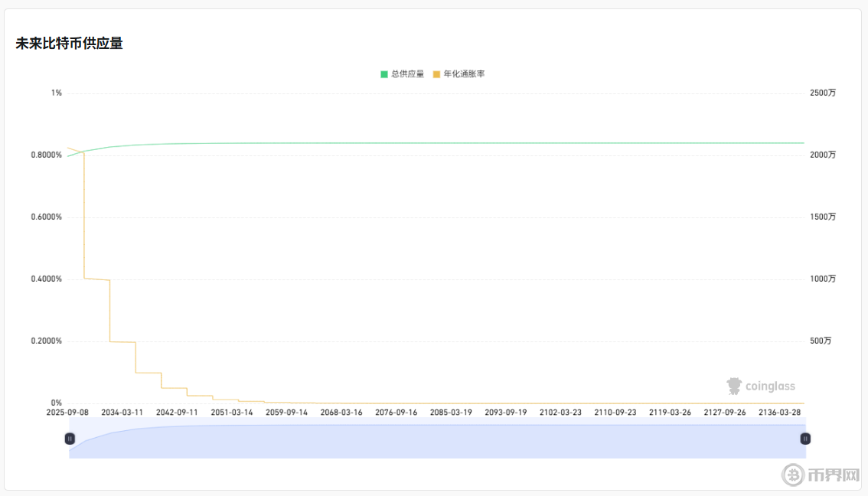
Task: Click the 2025-09-08 x-axis date label
Action: 67,413
